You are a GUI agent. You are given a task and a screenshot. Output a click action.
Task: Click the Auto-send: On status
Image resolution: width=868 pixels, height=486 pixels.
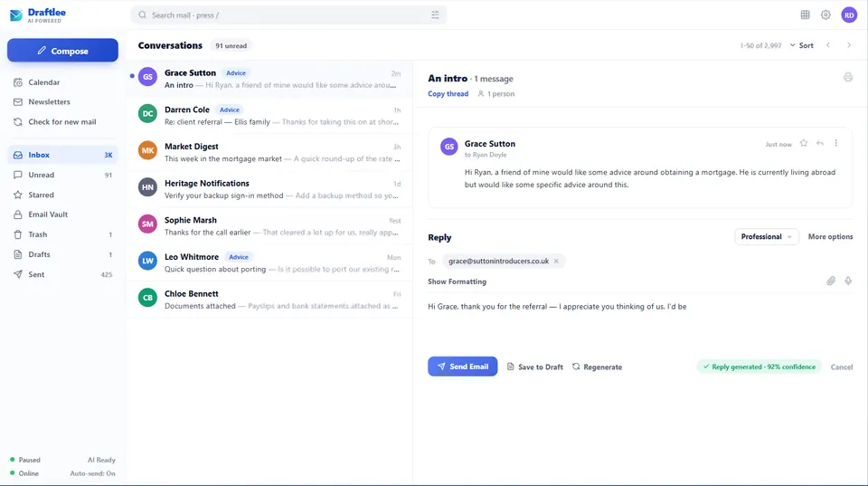click(x=92, y=473)
